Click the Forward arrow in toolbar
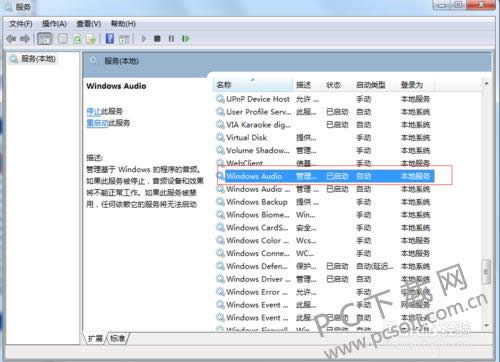The height and width of the screenshot is (362, 500). coord(25,39)
